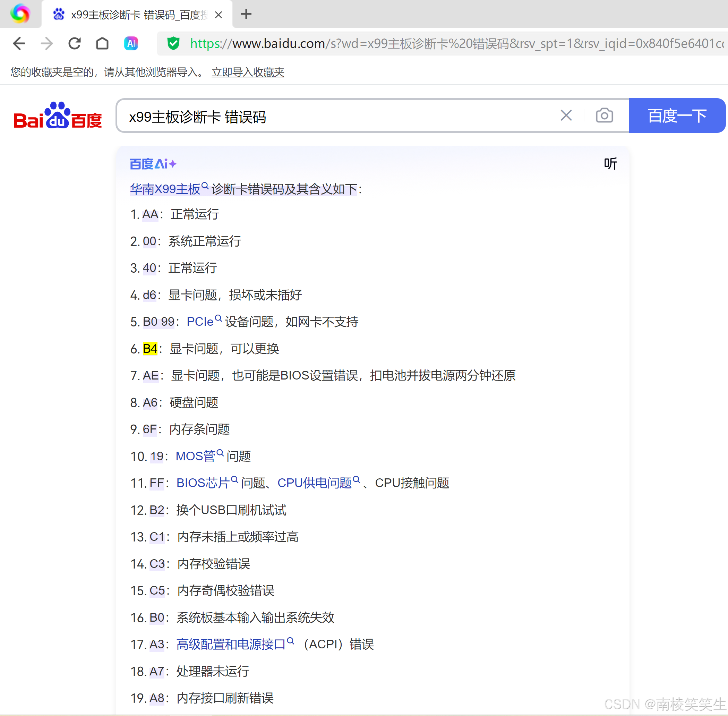The width and height of the screenshot is (728, 716).
Task: Close the x99主板诊断卡 tab
Action: (x=219, y=15)
